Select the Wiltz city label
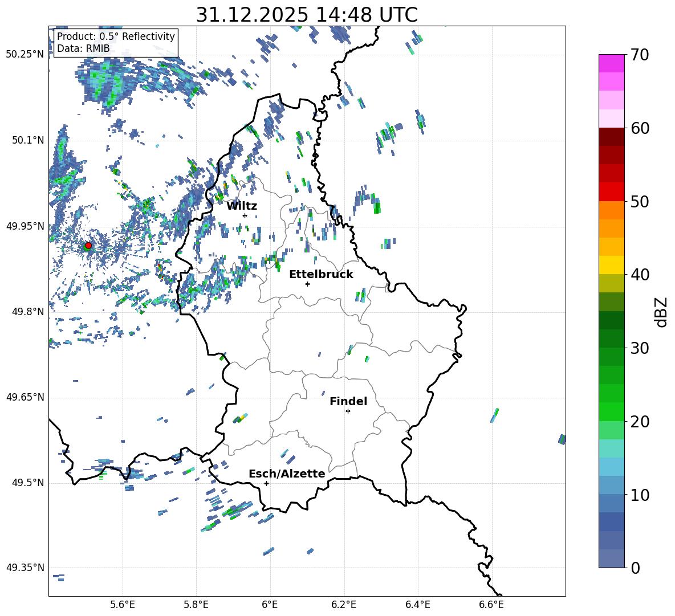 click(242, 206)
